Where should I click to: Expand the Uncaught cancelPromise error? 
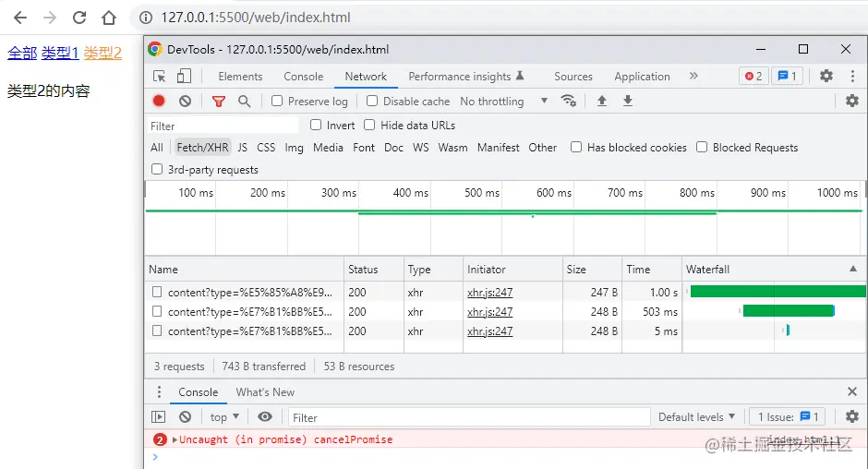coord(175,439)
